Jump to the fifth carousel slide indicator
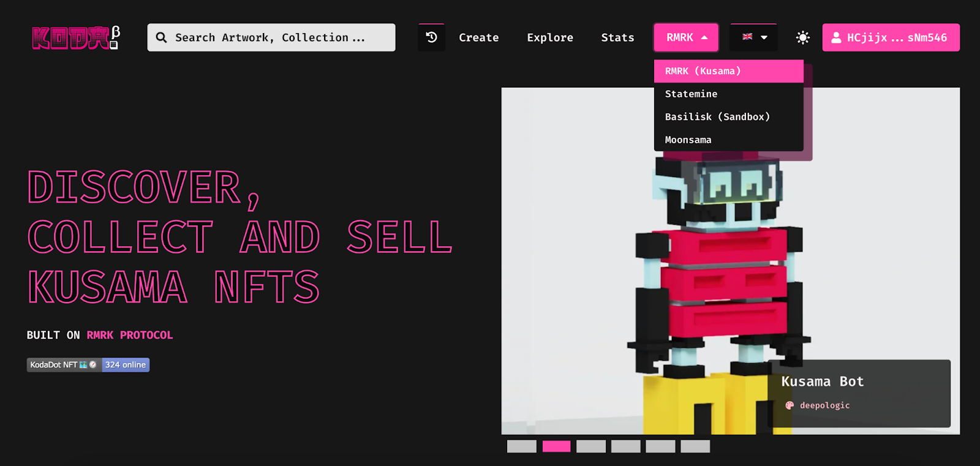This screenshot has width=980, height=466. 660,446
